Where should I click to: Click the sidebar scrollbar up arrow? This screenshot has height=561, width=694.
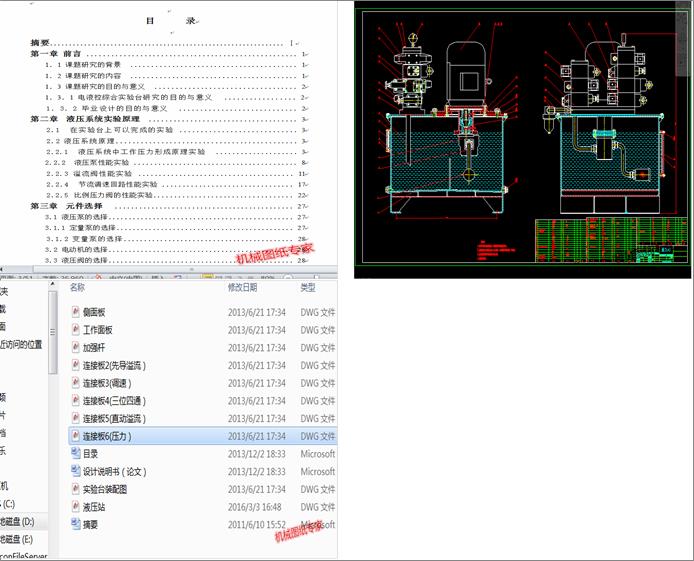click(53, 284)
